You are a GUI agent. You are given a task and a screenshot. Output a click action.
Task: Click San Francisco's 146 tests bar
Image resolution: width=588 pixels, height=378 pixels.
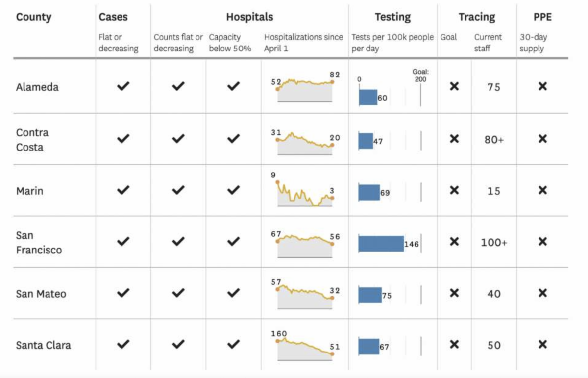(x=381, y=244)
